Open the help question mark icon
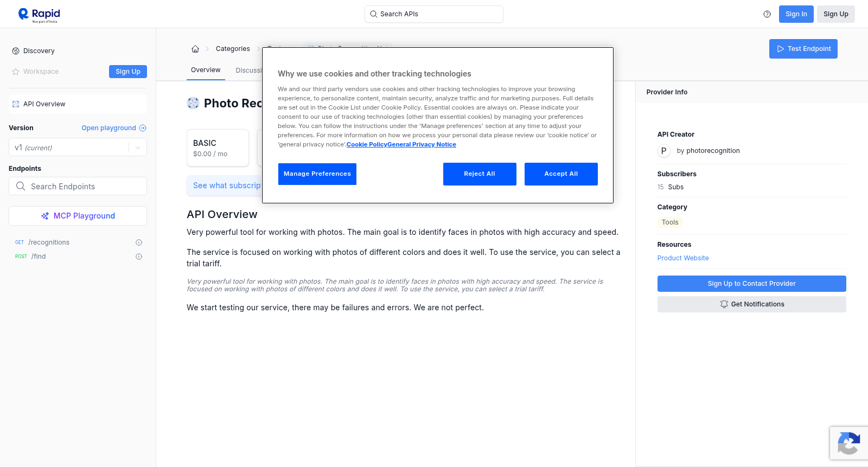 point(767,14)
